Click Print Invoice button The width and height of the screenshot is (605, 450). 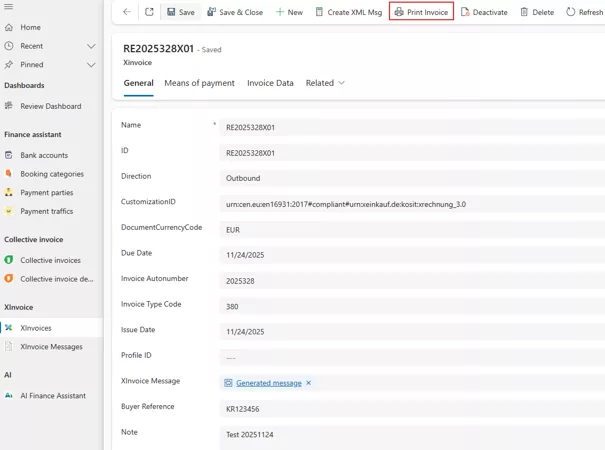[x=421, y=12]
